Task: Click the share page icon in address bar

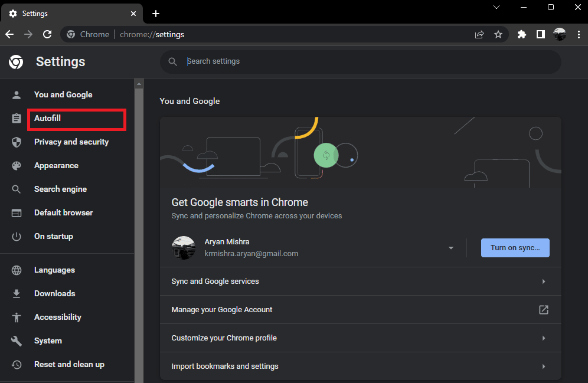Action: click(479, 34)
